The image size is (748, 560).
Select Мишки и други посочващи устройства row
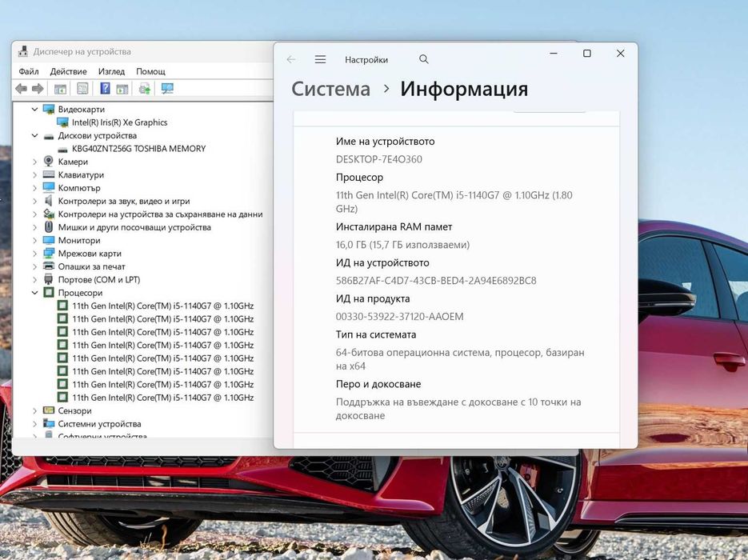[134, 227]
